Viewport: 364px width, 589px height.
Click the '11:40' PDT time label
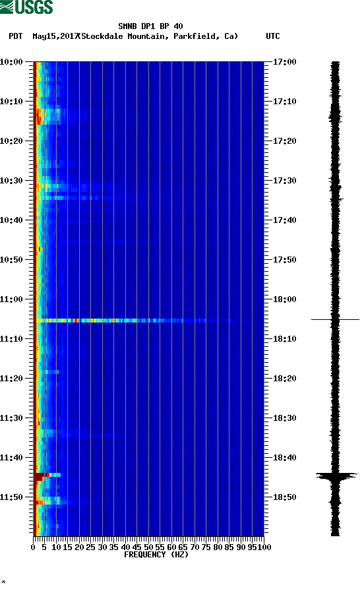pos(11,458)
